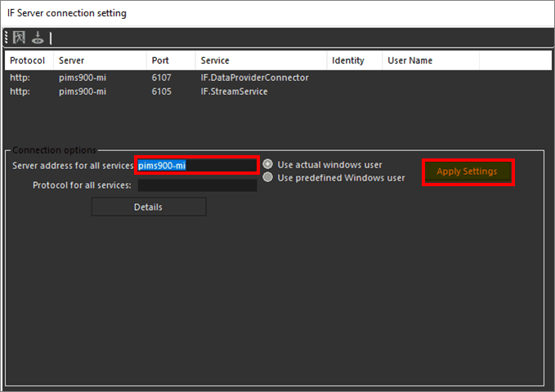Select 'Use predefined Windows user' radio button

(267, 177)
